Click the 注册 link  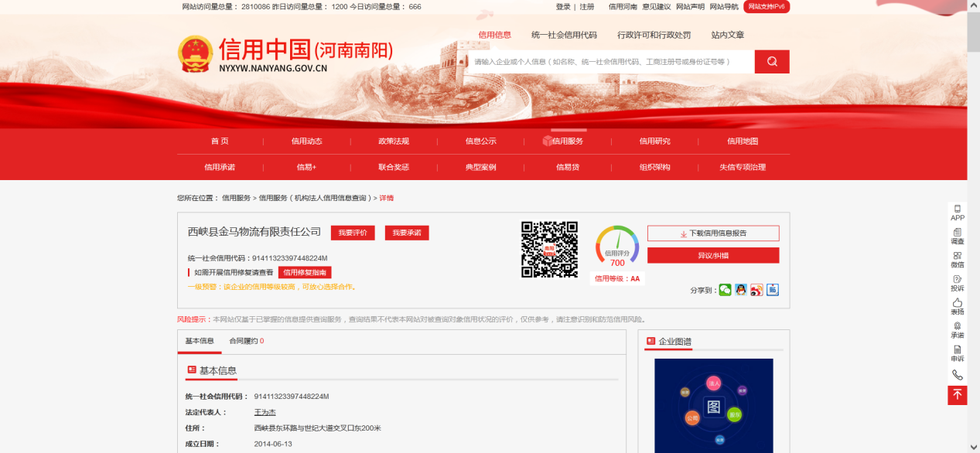point(587,7)
